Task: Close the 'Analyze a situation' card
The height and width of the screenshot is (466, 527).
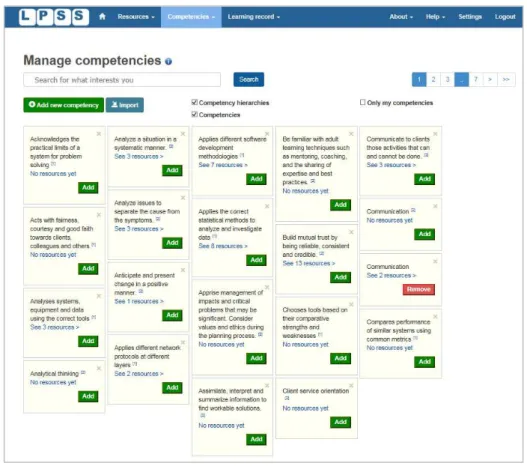Action: pos(183,134)
